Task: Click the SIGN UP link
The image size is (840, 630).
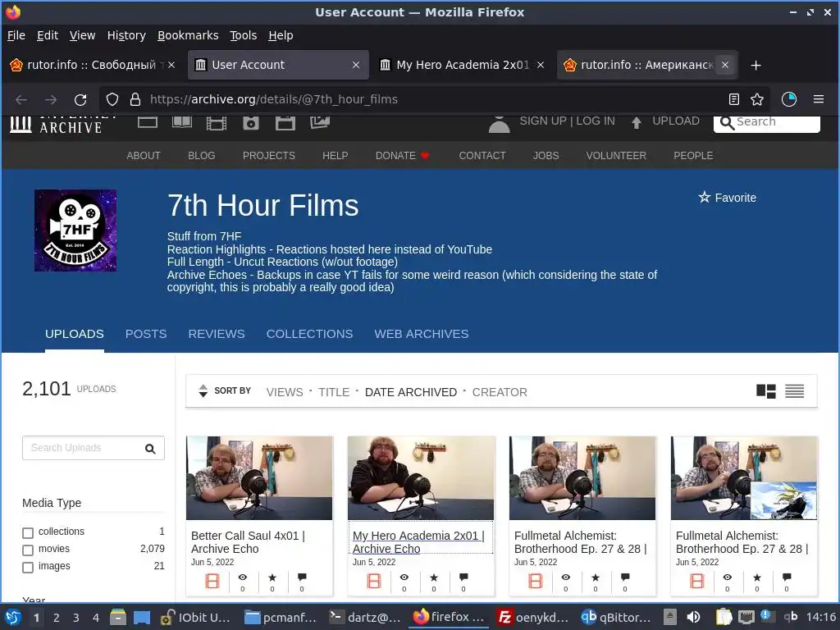Action: coord(543,121)
